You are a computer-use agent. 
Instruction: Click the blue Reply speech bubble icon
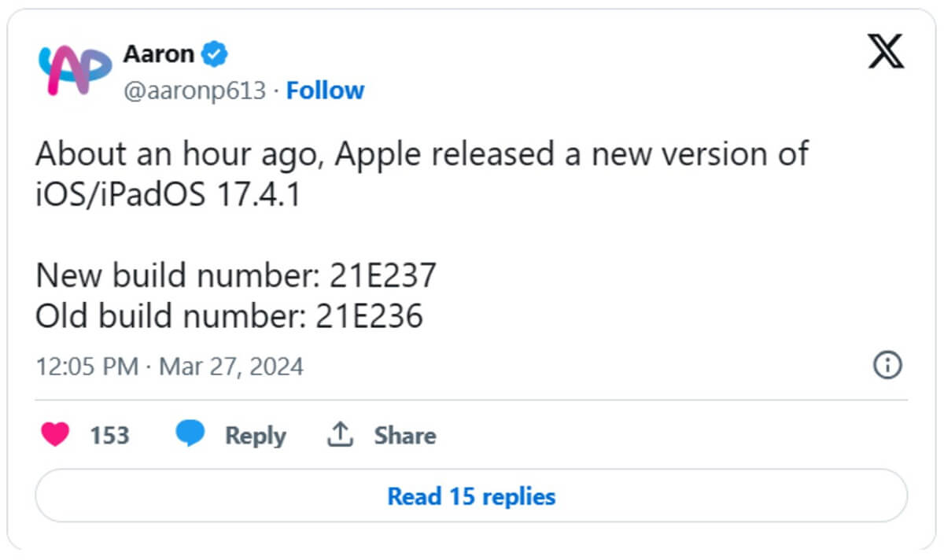(189, 434)
